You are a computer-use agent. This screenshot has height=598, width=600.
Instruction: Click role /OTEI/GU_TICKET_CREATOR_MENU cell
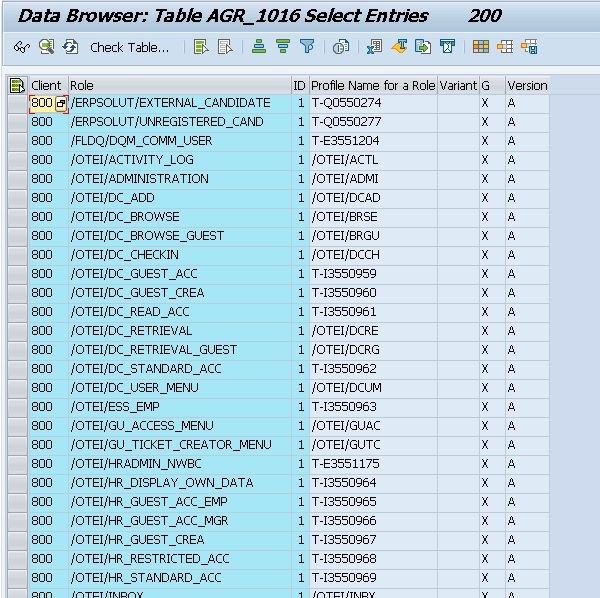click(x=179, y=445)
